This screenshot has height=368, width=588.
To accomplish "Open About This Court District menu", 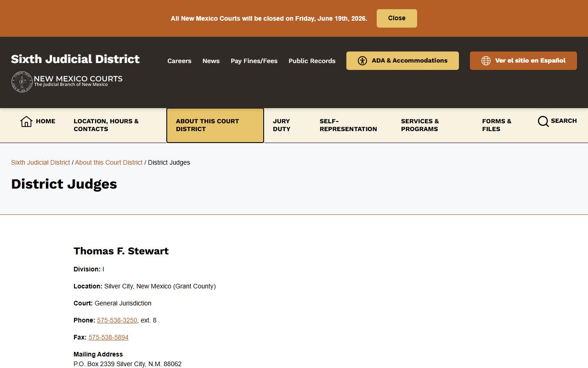I will click(x=215, y=126).
